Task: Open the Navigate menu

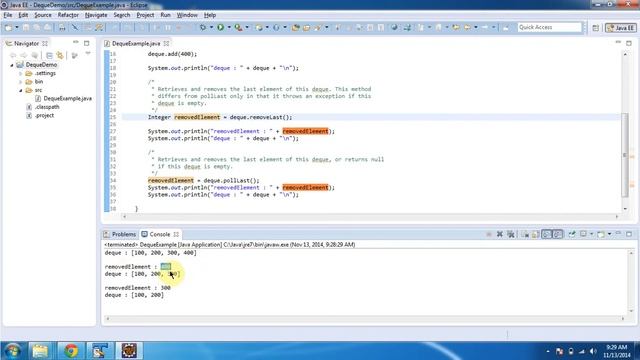Action: click(x=96, y=15)
